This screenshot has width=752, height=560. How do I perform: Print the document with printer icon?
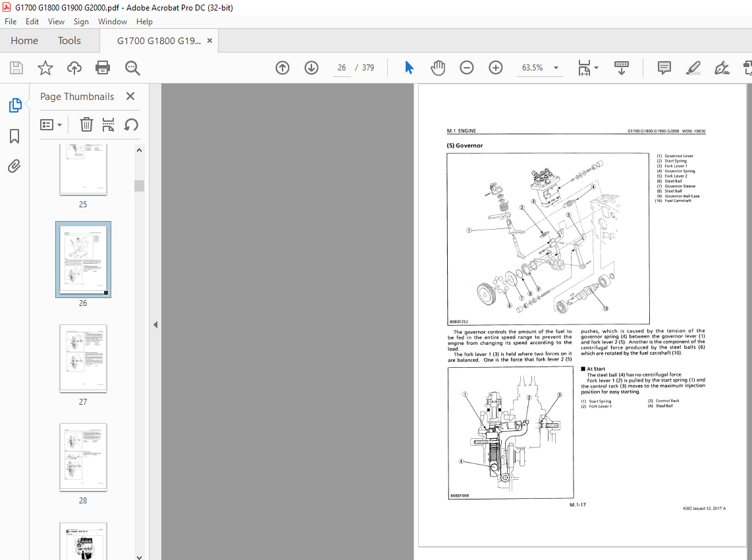point(103,68)
